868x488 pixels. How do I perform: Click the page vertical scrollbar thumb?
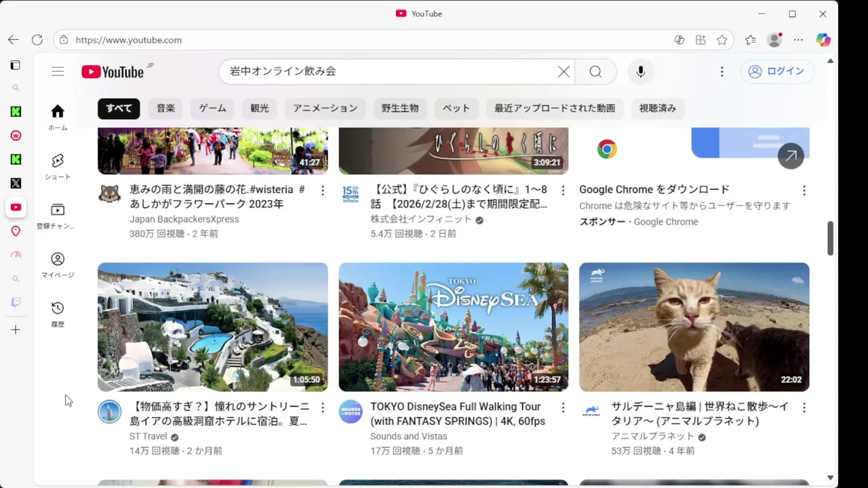click(x=830, y=239)
